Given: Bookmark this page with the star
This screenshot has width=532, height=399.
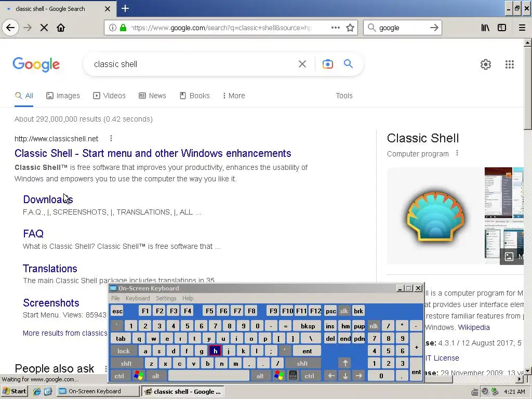Looking at the screenshot, I should point(350,28).
